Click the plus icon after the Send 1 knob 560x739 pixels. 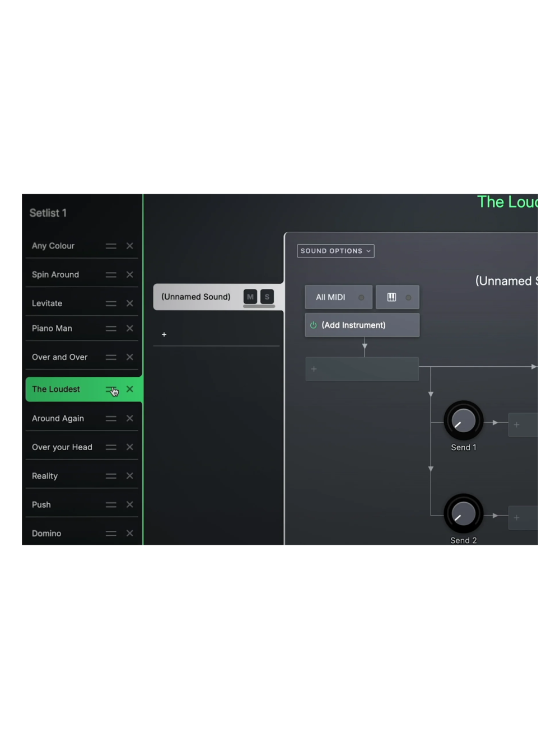(516, 424)
